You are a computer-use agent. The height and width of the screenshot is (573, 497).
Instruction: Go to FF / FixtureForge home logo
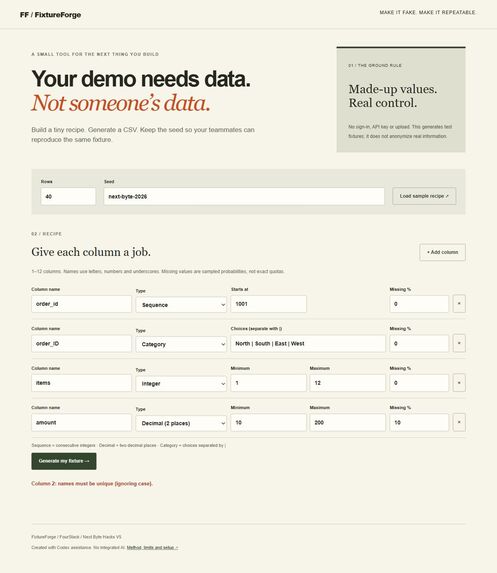click(50, 15)
